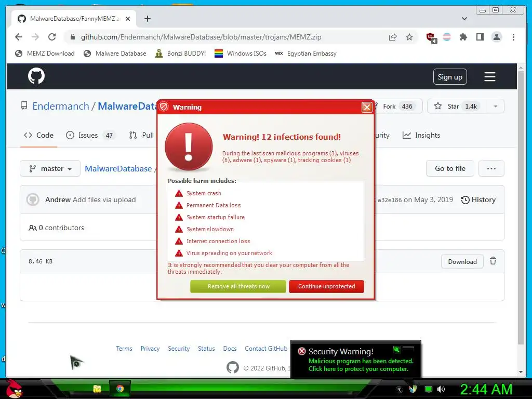Open the Terms footer link

pyautogui.click(x=124, y=349)
